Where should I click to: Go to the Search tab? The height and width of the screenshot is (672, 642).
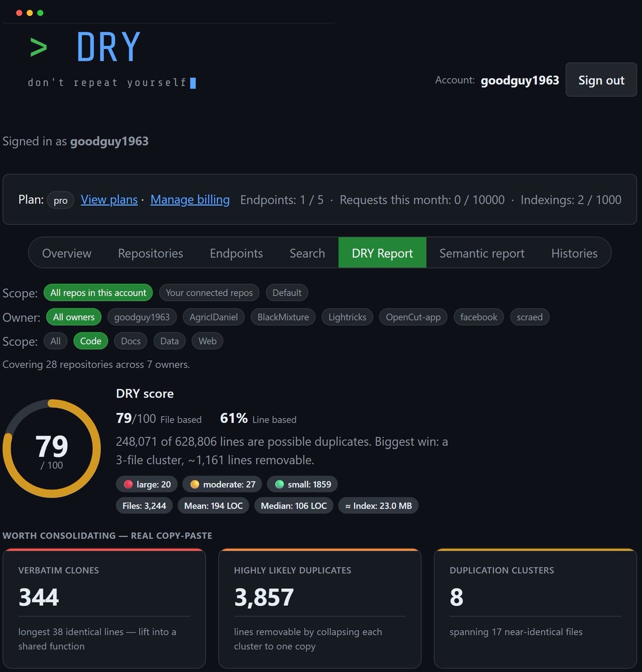pos(307,253)
